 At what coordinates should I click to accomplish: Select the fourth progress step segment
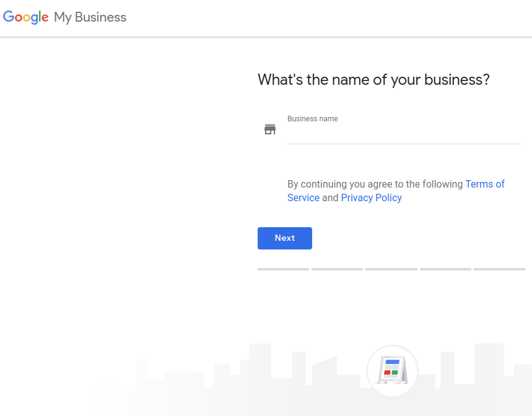[x=445, y=269]
